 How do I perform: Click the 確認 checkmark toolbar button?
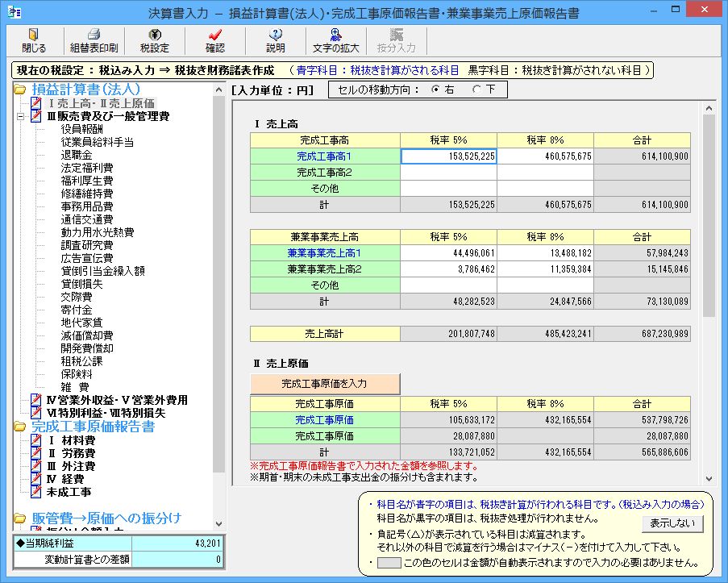pyautogui.click(x=215, y=41)
